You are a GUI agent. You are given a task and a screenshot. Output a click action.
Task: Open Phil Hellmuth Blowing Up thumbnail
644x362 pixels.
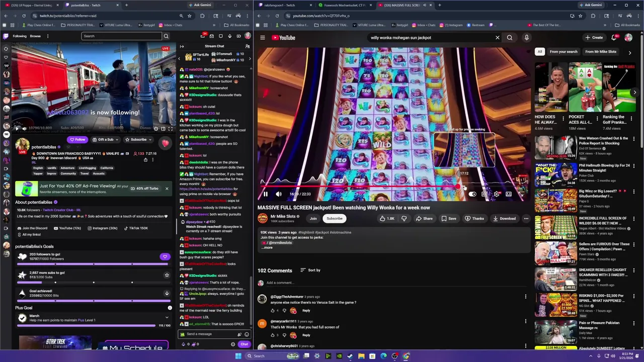coord(555,173)
